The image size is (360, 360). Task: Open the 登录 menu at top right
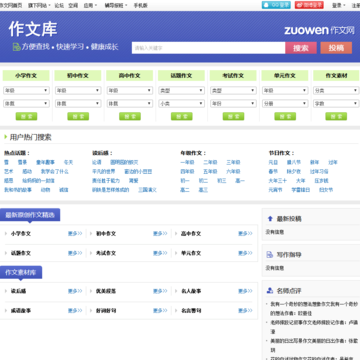[x=338, y=5]
